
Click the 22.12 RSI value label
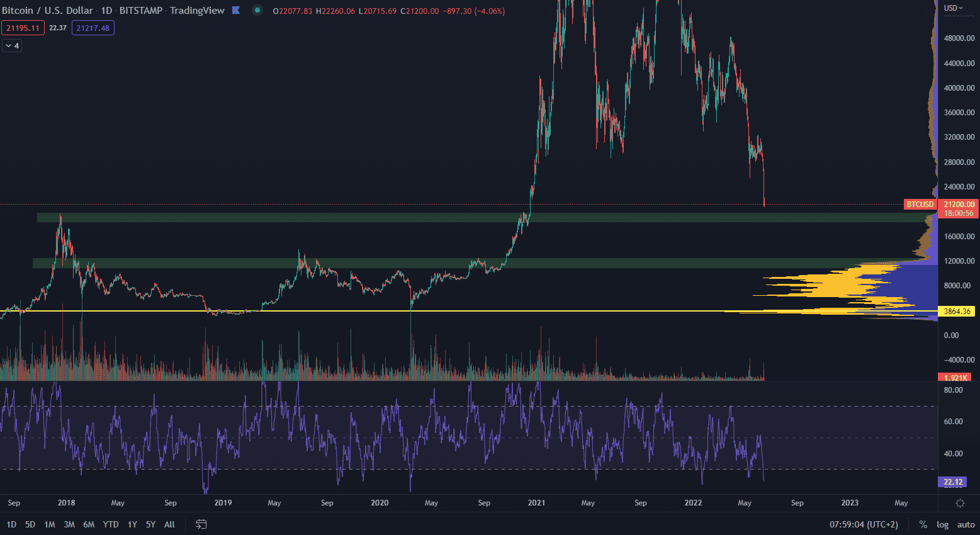pos(954,482)
